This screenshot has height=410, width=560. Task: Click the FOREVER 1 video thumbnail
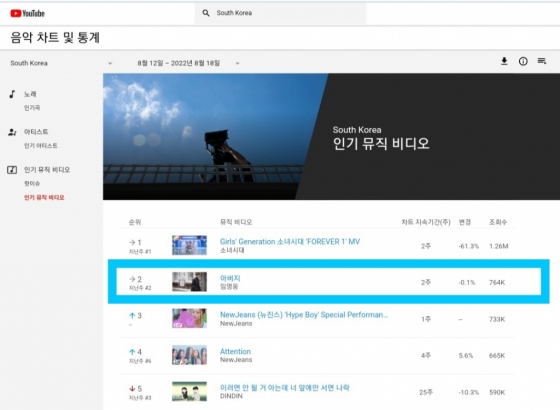click(189, 245)
